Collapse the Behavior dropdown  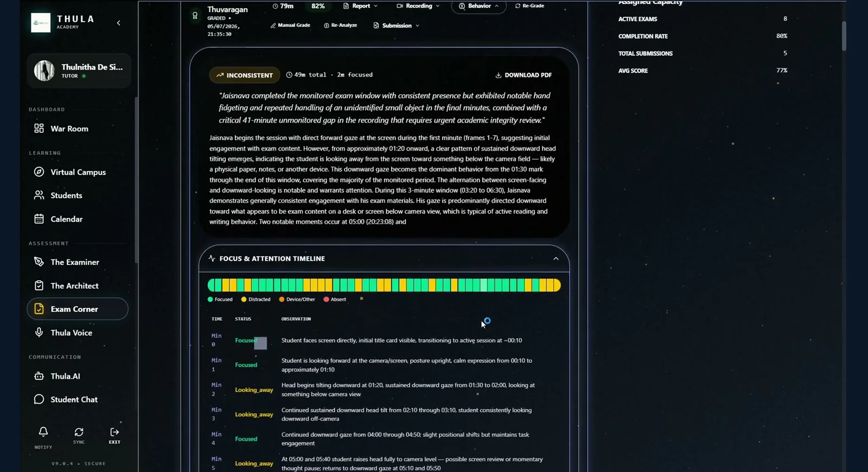pos(478,6)
